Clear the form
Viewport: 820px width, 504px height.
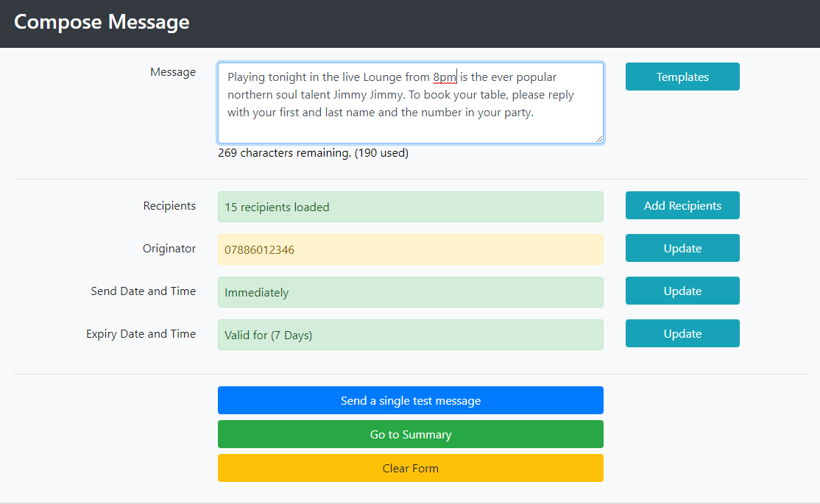[x=411, y=468]
